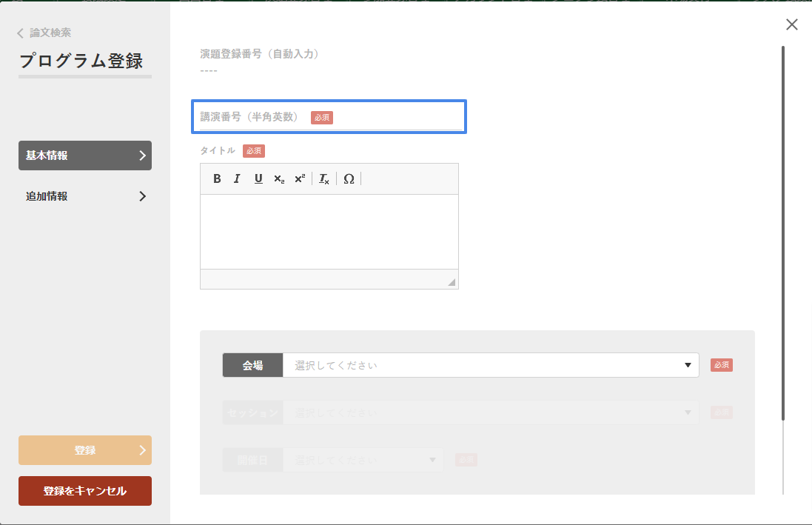Apply subscript formatting to title text

(279, 178)
